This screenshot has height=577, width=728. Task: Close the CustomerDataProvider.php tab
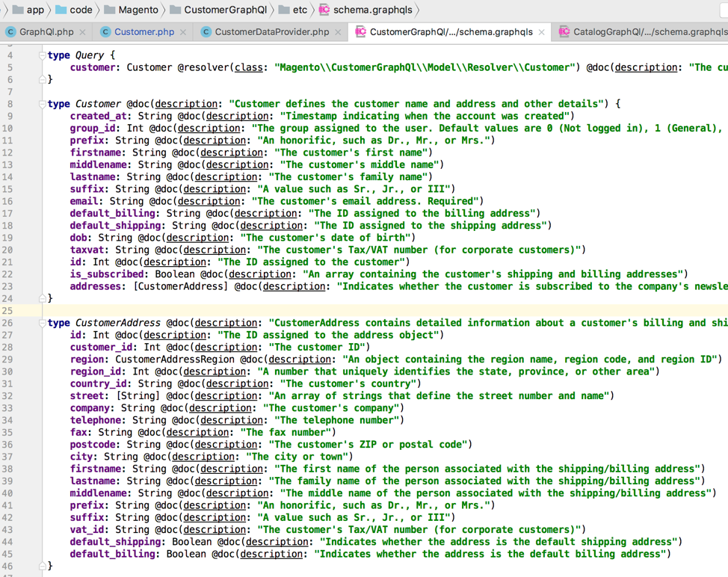(338, 32)
